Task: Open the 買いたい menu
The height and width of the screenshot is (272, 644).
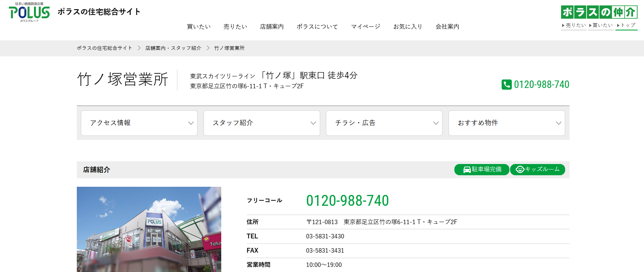Action: 199,26
